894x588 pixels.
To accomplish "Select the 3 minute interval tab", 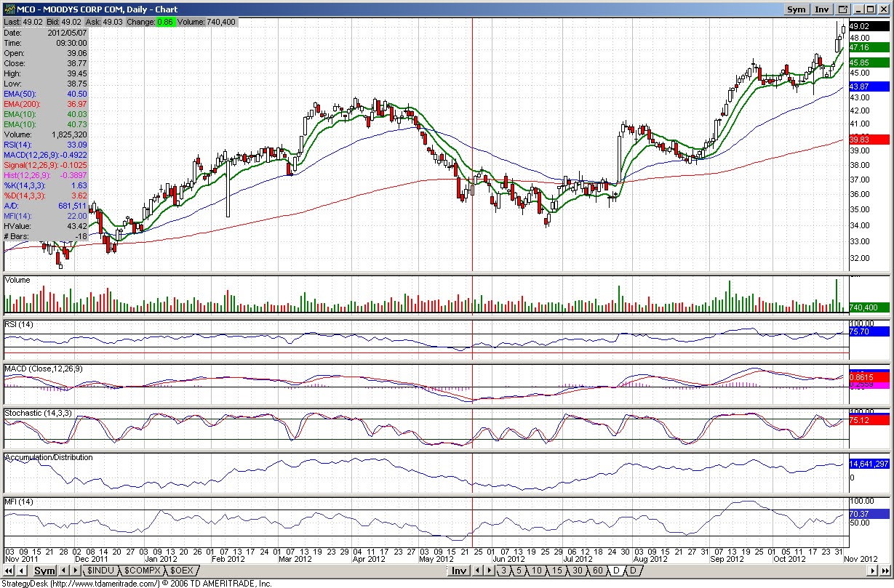I will click(x=503, y=571).
